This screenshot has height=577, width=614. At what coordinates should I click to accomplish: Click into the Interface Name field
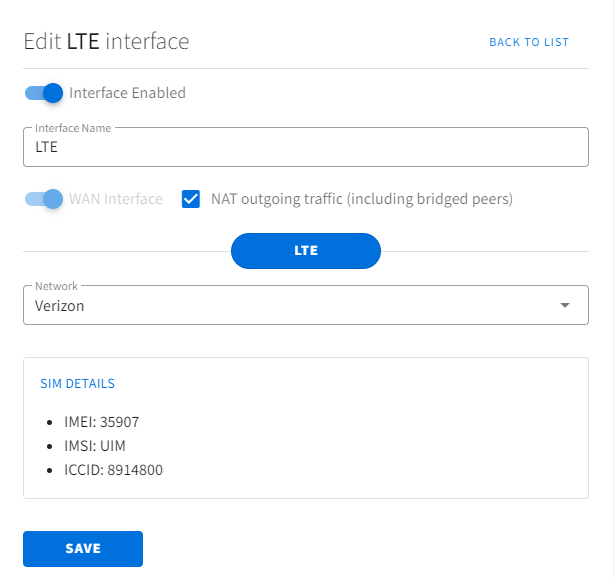(x=306, y=147)
